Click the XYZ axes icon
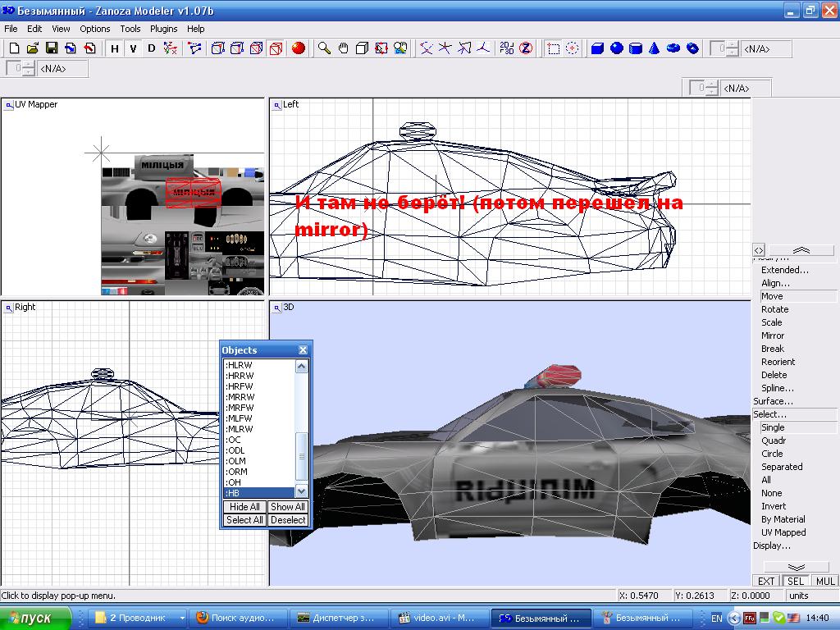This screenshot has height=630, width=840. pyautogui.click(x=171, y=48)
